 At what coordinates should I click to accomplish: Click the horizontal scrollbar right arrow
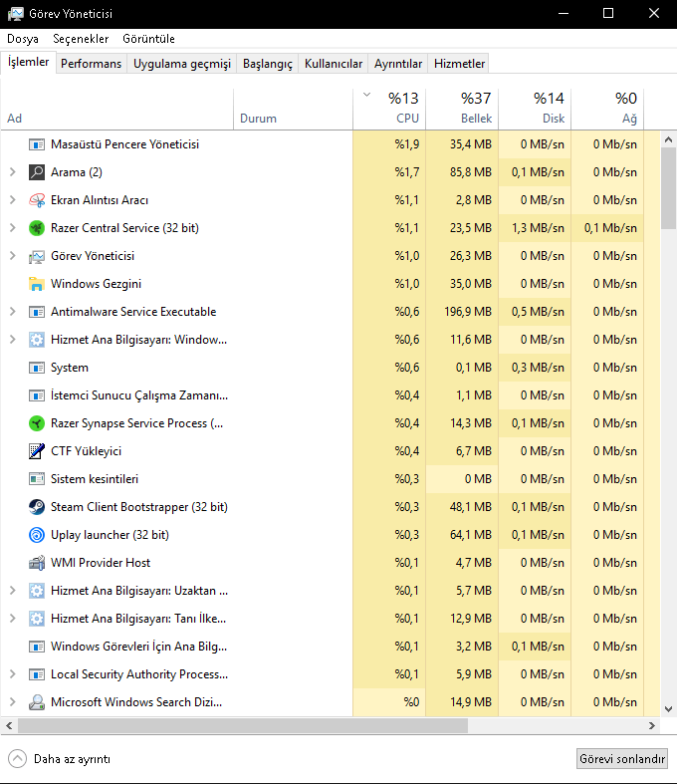coord(652,725)
